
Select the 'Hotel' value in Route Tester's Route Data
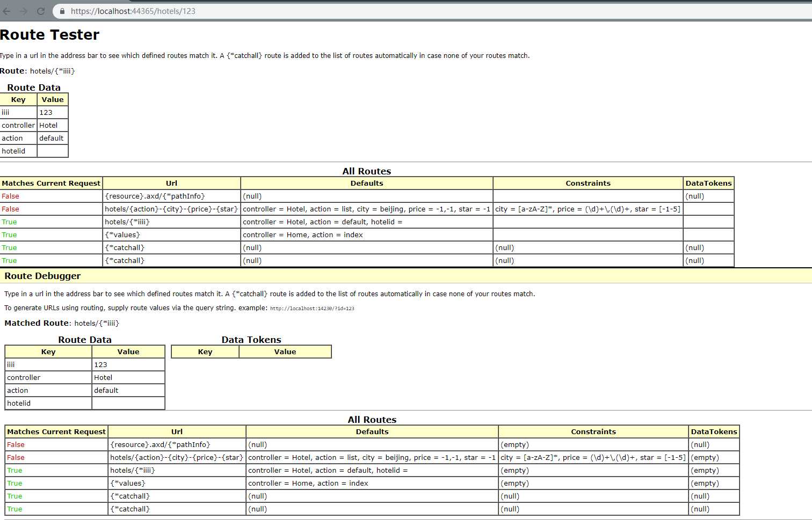[53, 125]
